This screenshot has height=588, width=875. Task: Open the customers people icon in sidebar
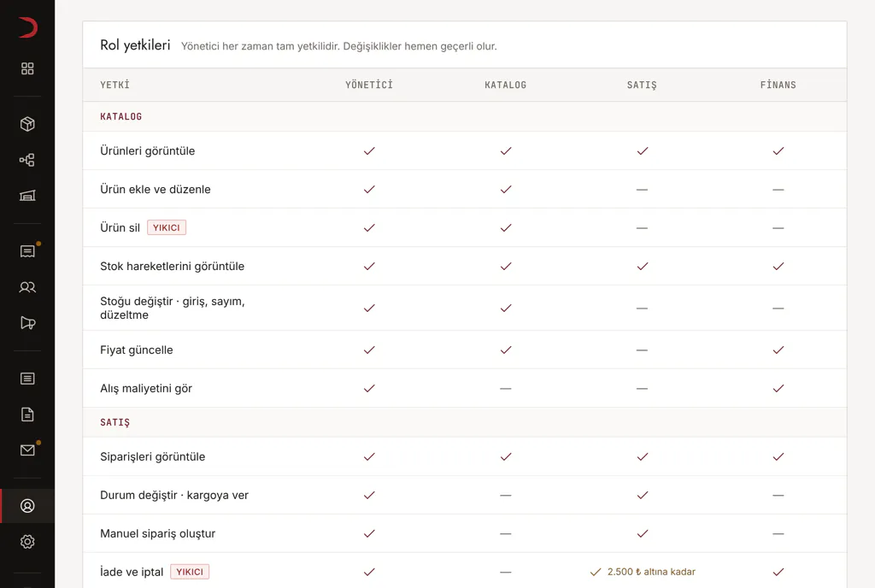27,287
